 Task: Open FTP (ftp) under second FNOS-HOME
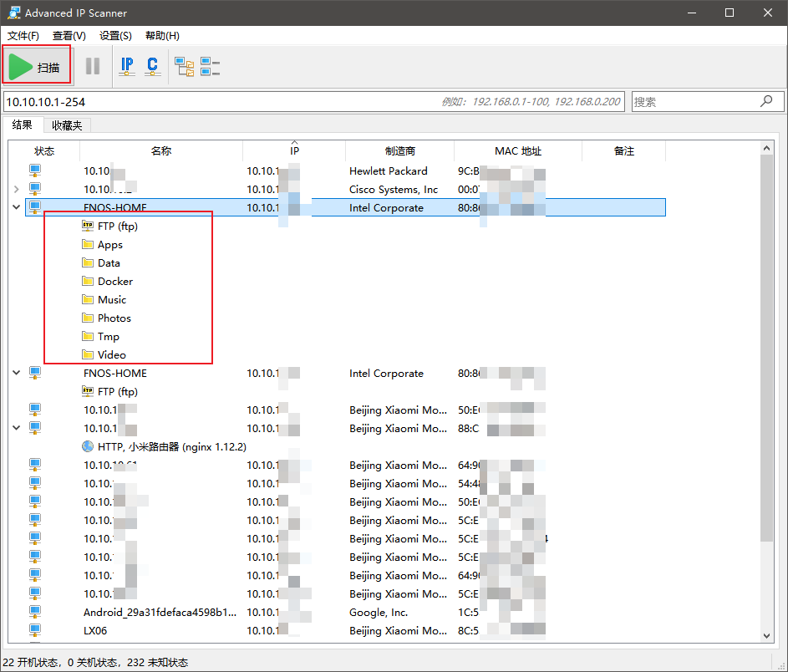tap(118, 391)
